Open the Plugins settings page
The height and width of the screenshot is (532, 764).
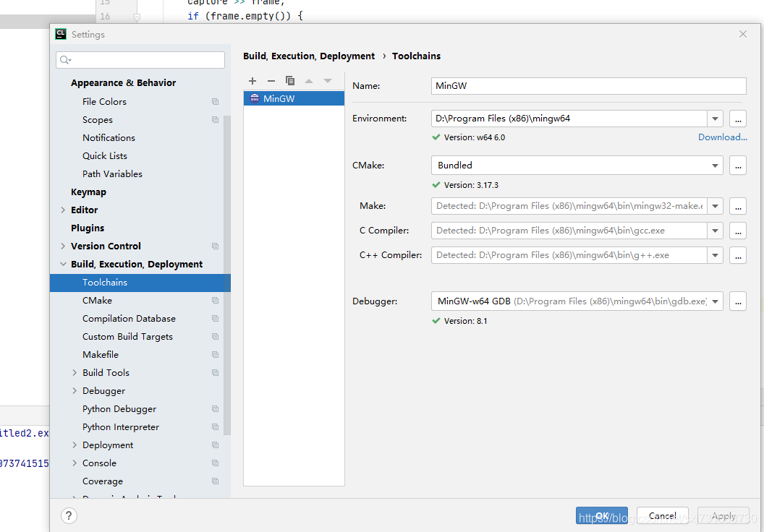(88, 228)
